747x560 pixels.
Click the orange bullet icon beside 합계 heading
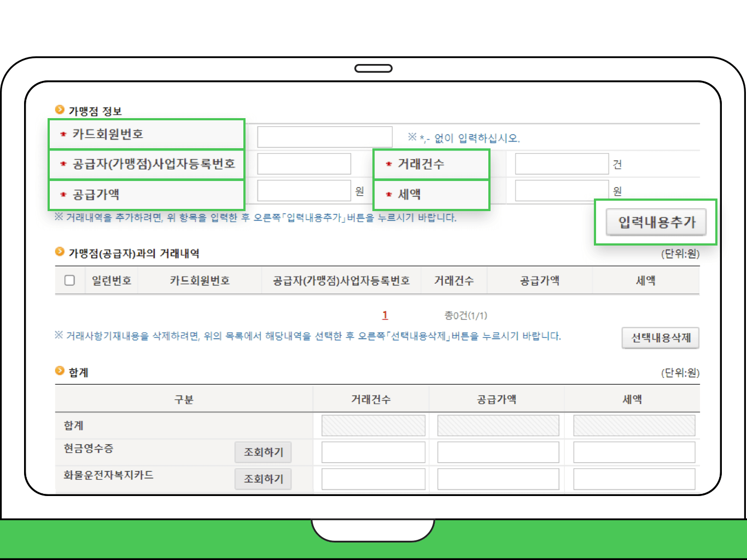(60, 371)
